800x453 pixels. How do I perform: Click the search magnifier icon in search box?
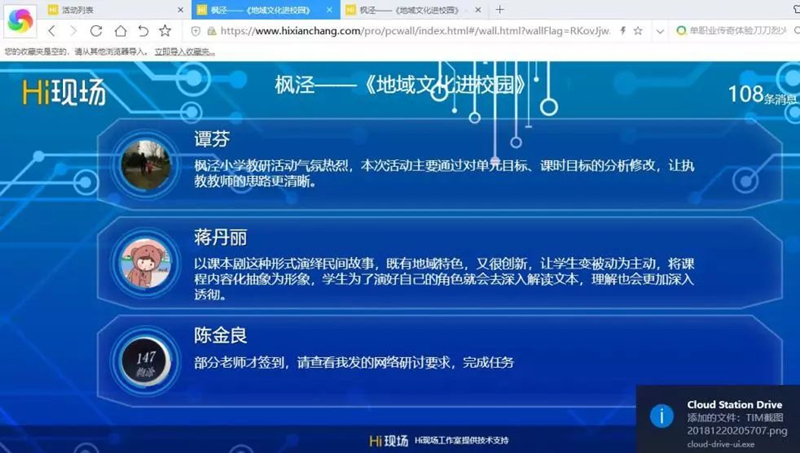tap(681, 31)
